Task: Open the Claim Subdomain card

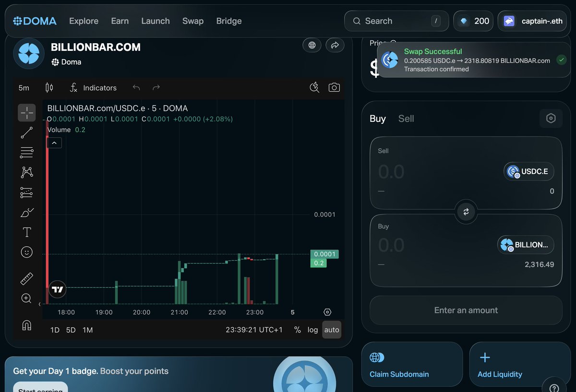Action: click(x=412, y=364)
